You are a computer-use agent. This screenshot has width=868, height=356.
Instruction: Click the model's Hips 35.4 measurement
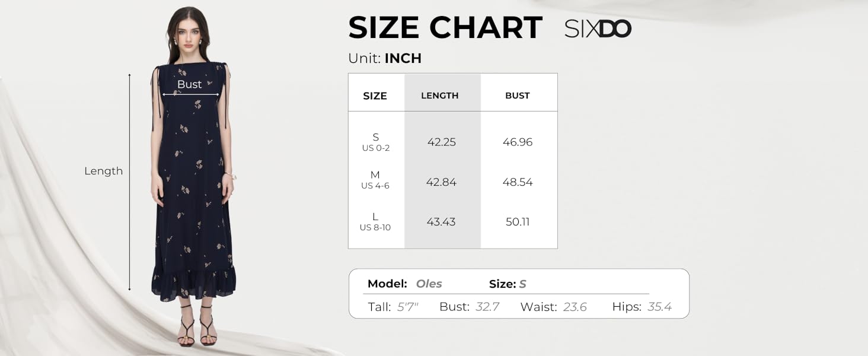[x=642, y=307]
